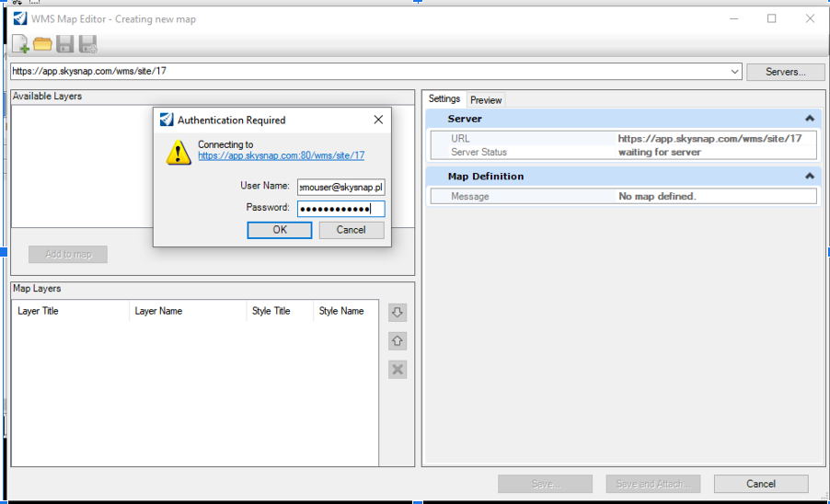Click the User Name input field
Image resolution: width=830 pixels, height=504 pixels.
(x=340, y=187)
